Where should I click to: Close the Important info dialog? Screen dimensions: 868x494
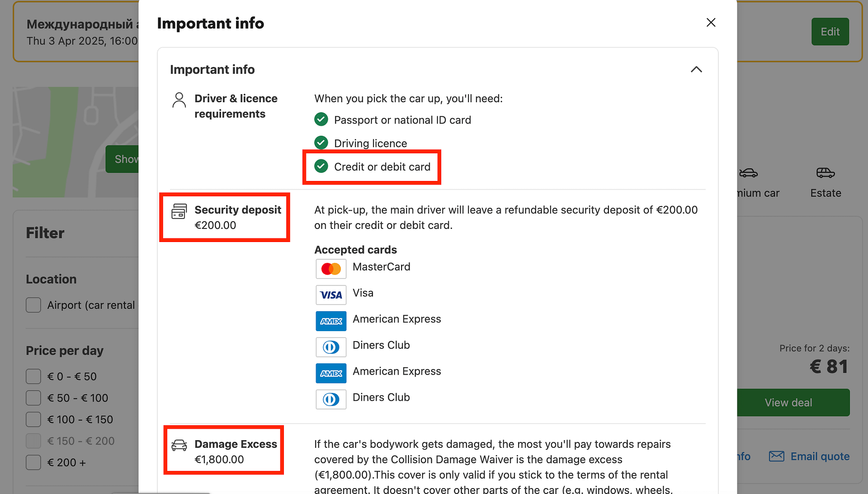[711, 23]
